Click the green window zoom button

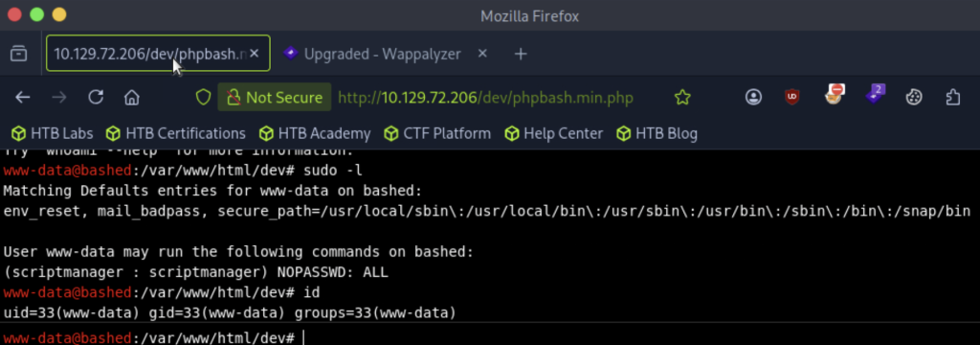click(37, 14)
